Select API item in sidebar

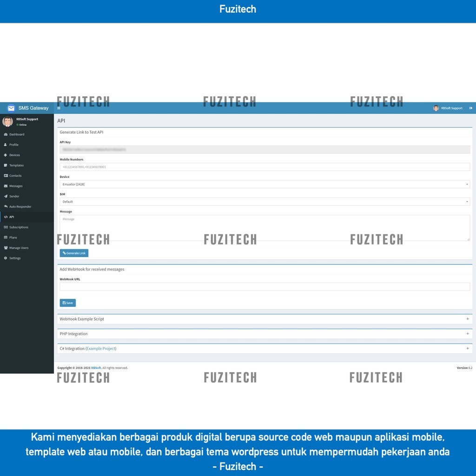tap(27, 217)
